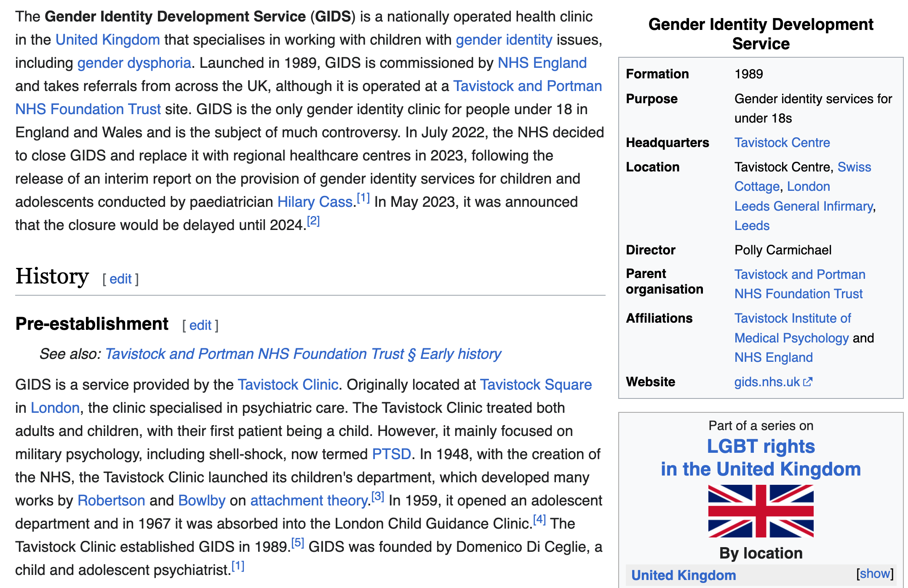The width and height of the screenshot is (908, 588).
Task: Open Tavistock Centre headquarters link
Action: pyautogui.click(x=782, y=142)
